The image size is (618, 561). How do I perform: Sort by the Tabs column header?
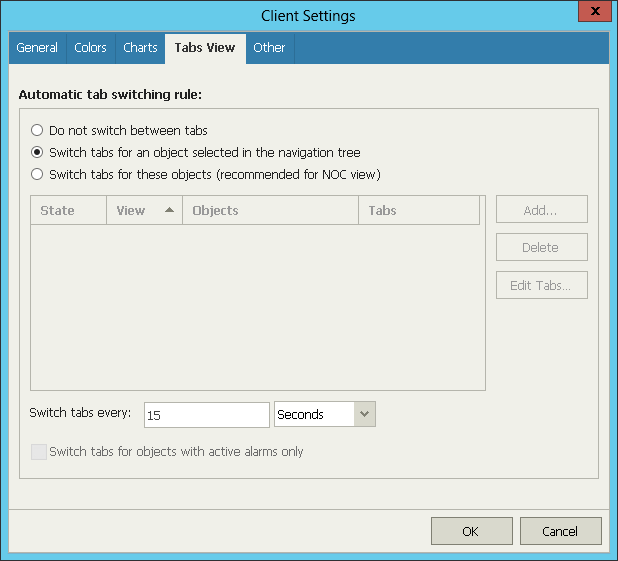coord(419,211)
